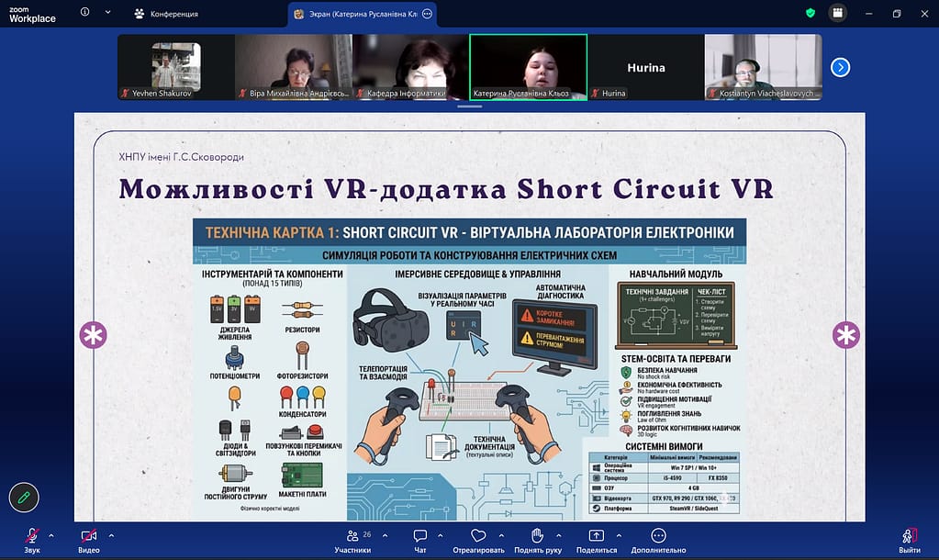Click the green encryption shield icon

click(x=810, y=13)
